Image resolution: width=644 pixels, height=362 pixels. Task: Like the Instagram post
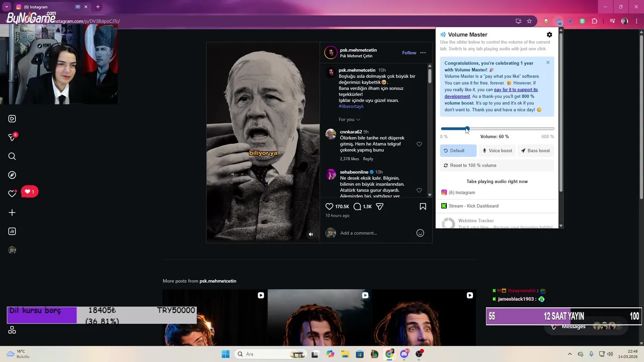click(x=330, y=207)
